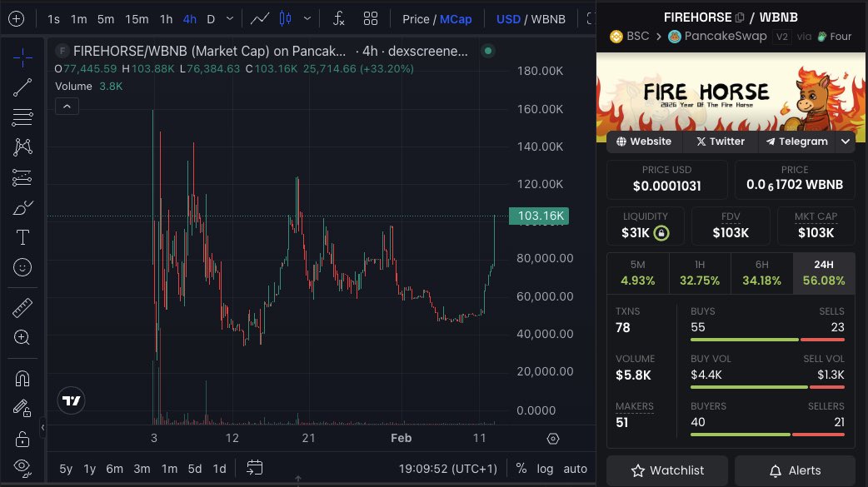Viewport: 868px width, 487px height.
Task: Toggle percentage scale mode
Action: click(x=521, y=468)
